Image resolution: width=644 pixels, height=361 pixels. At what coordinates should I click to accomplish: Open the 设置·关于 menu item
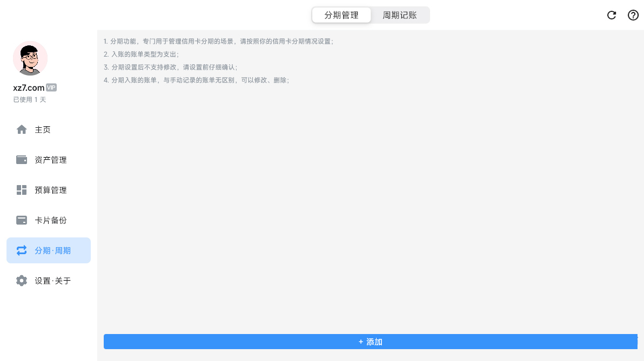49,281
